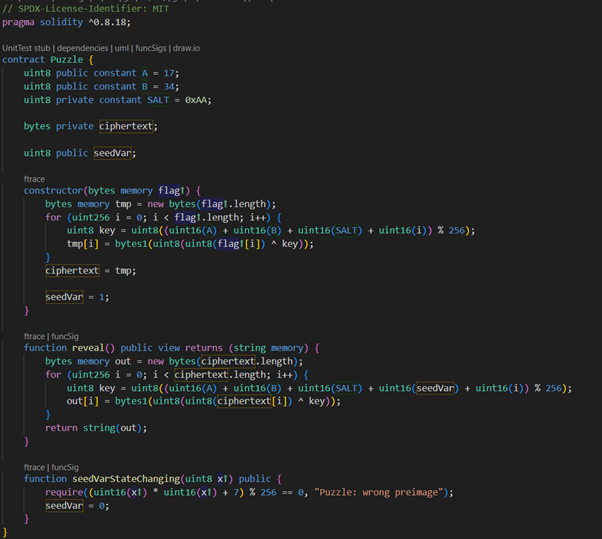Click 'ciphertext' in 'ciphertext = tmp;'
Viewport: 602px width, 539px height.
[72, 271]
